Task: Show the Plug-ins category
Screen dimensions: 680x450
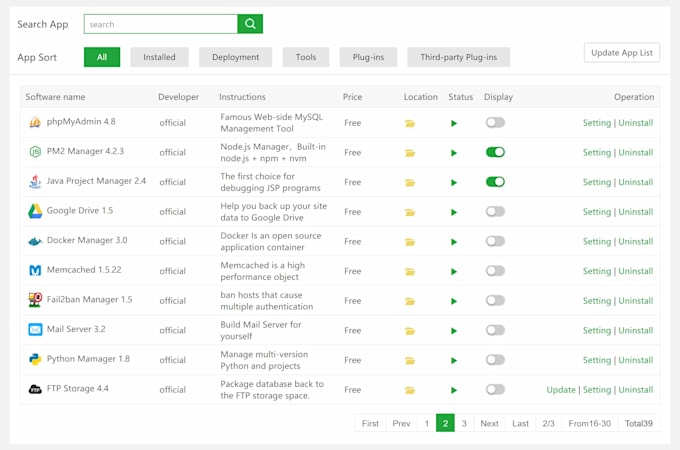Action: pyautogui.click(x=368, y=57)
